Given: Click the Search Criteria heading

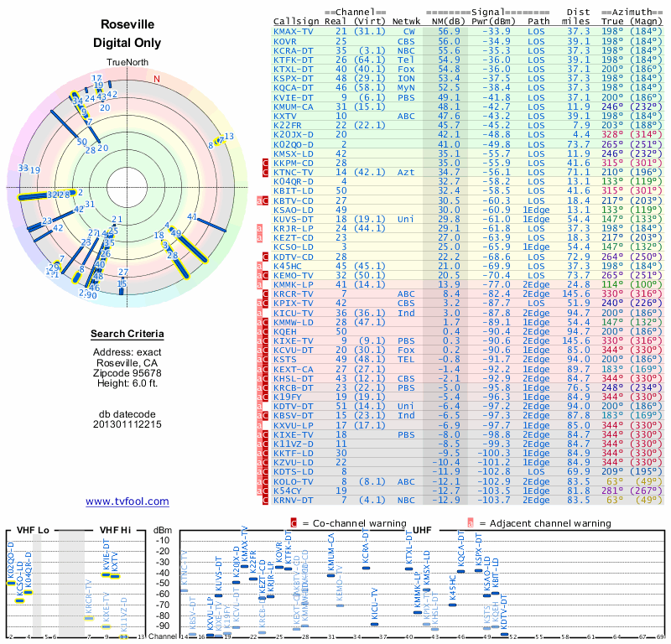Looking at the screenshot, I should pos(127,334).
